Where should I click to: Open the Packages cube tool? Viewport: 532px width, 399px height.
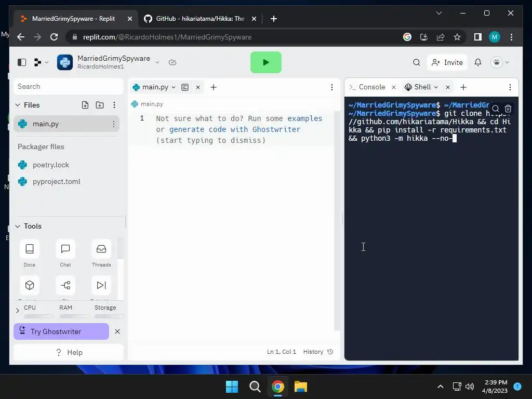point(30,285)
